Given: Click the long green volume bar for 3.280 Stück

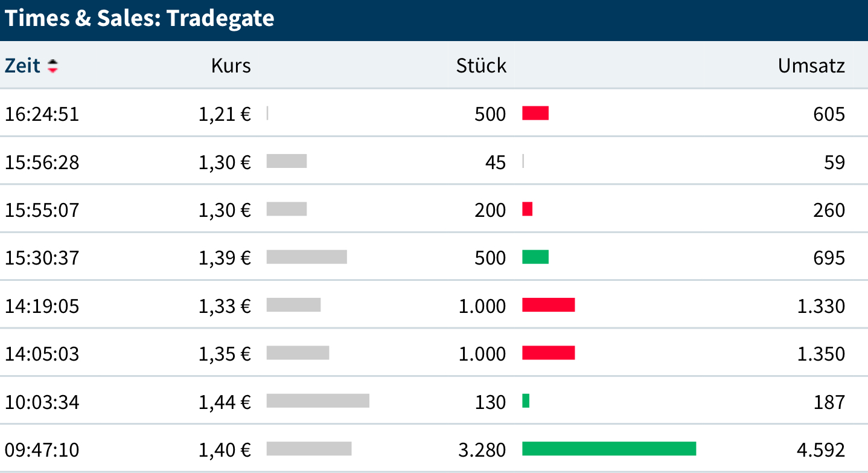Looking at the screenshot, I should (x=608, y=449).
